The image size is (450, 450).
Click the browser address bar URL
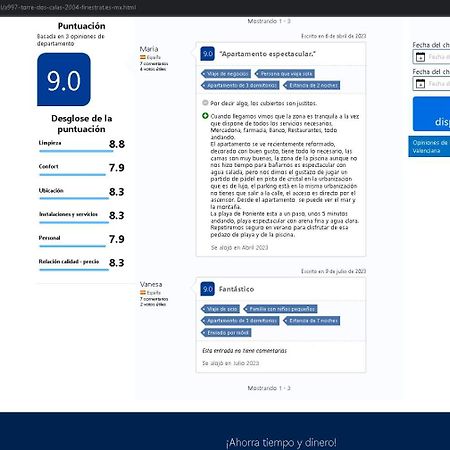click(x=68, y=7)
